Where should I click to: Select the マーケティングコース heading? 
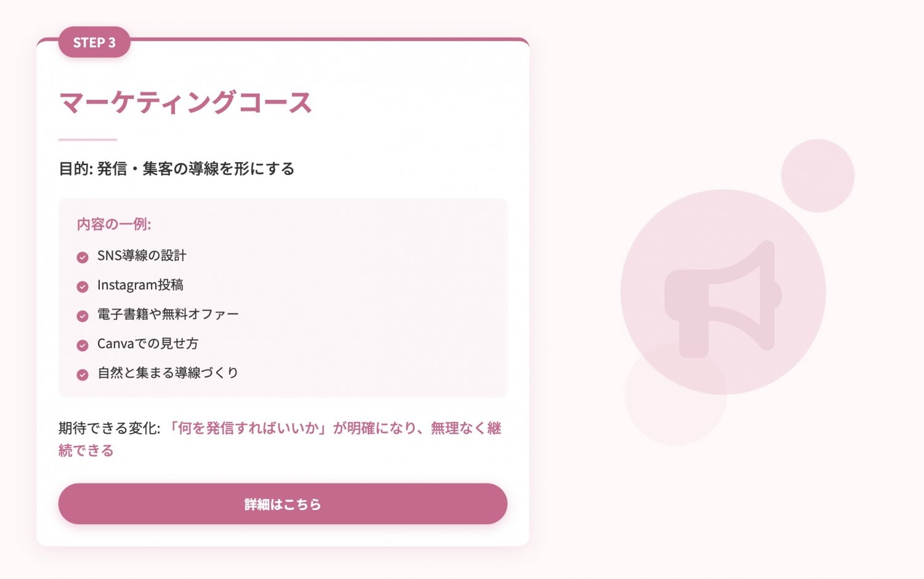(185, 103)
